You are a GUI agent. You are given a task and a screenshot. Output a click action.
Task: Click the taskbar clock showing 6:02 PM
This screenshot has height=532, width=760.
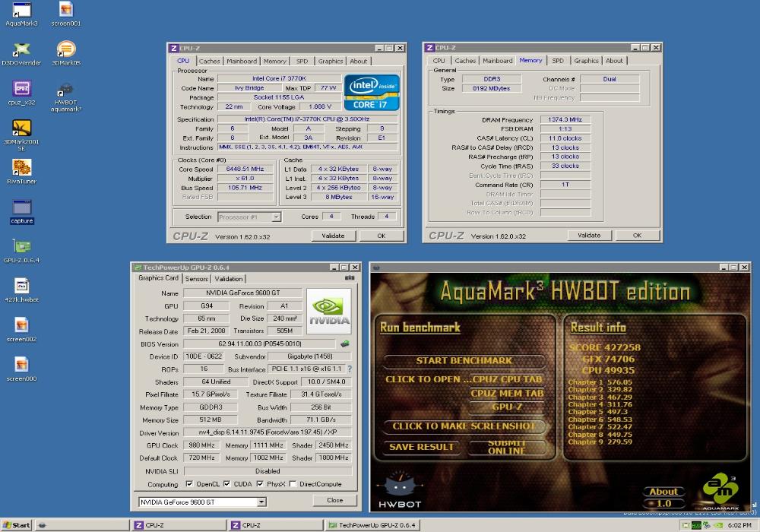(x=739, y=525)
